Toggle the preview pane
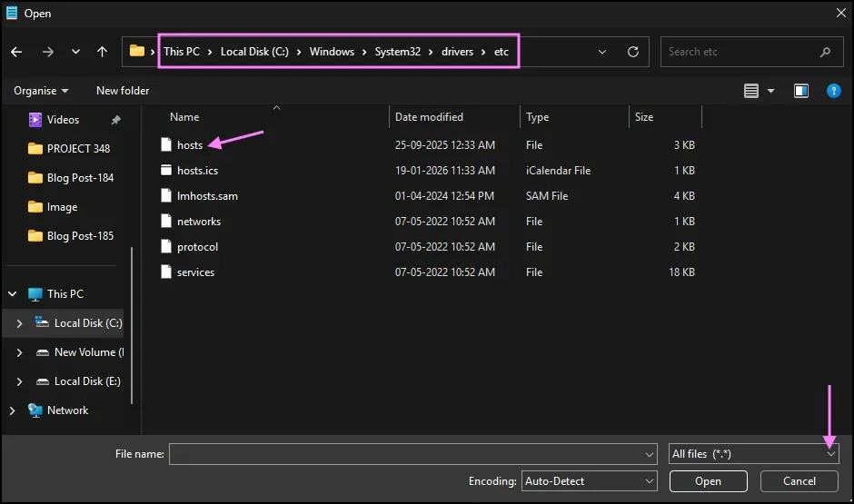The width and height of the screenshot is (854, 504). pos(801,91)
